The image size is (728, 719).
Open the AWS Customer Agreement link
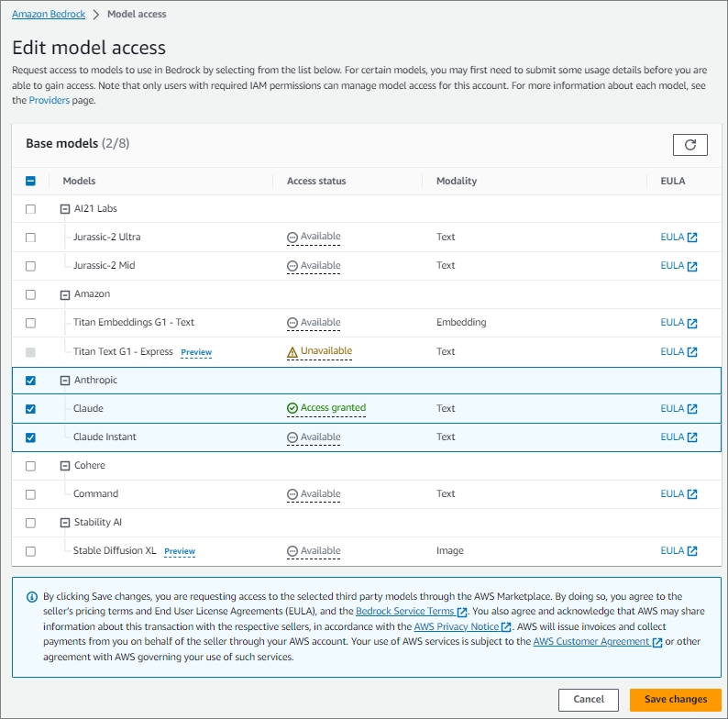pyautogui.click(x=591, y=641)
